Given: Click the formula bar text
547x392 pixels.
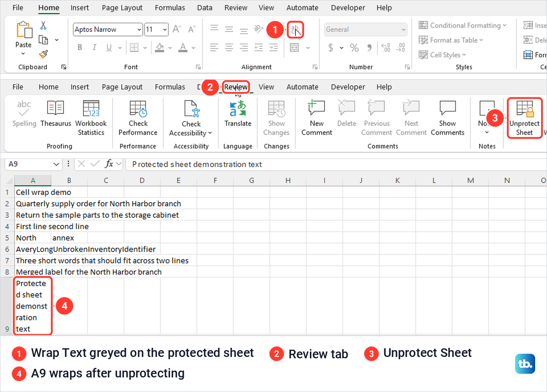Looking at the screenshot, I should (197, 164).
